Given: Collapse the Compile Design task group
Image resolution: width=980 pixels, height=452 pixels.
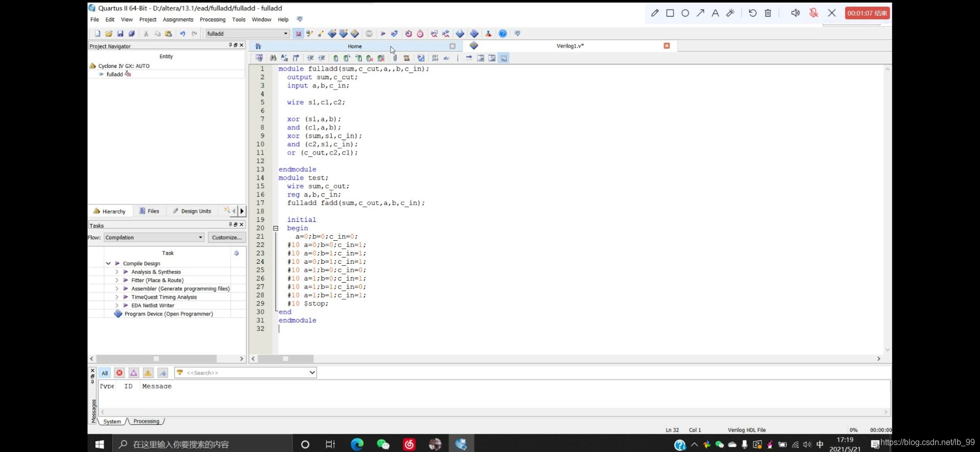Looking at the screenshot, I should pos(108,264).
